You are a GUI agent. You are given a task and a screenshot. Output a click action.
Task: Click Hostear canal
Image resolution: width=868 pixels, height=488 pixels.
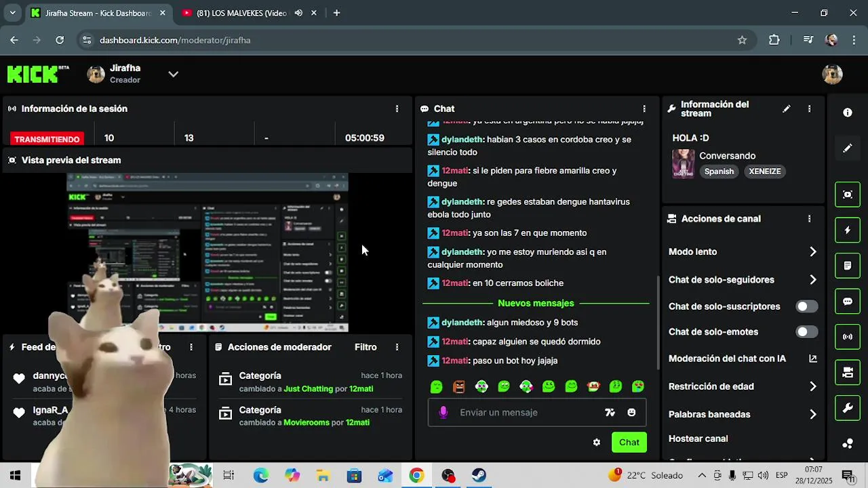point(698,439)
